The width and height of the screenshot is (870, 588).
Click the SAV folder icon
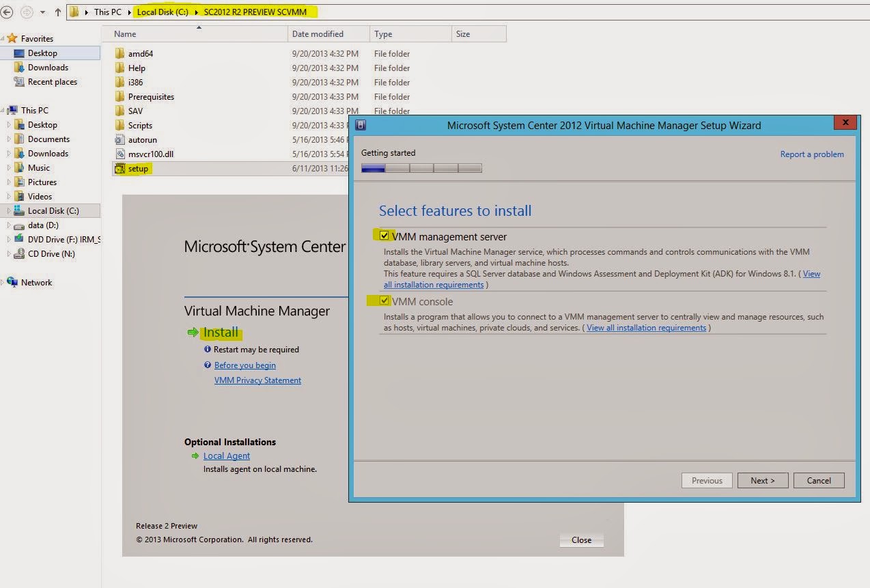point(120,111)
